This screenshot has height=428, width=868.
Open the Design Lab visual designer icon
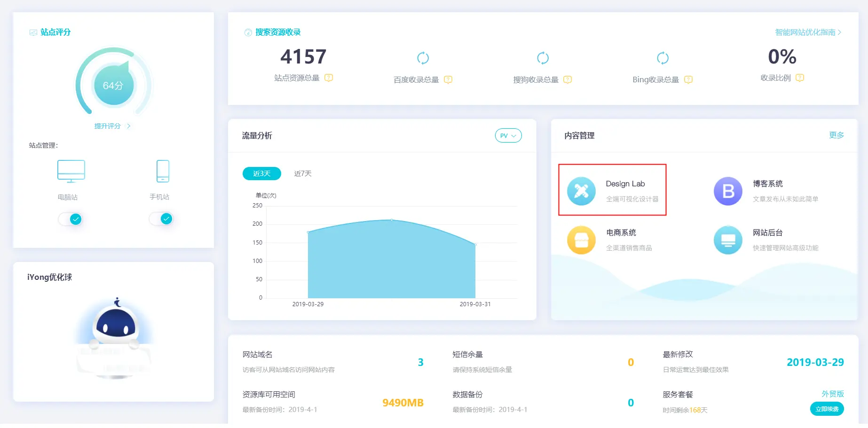click(x=581, y=191)
